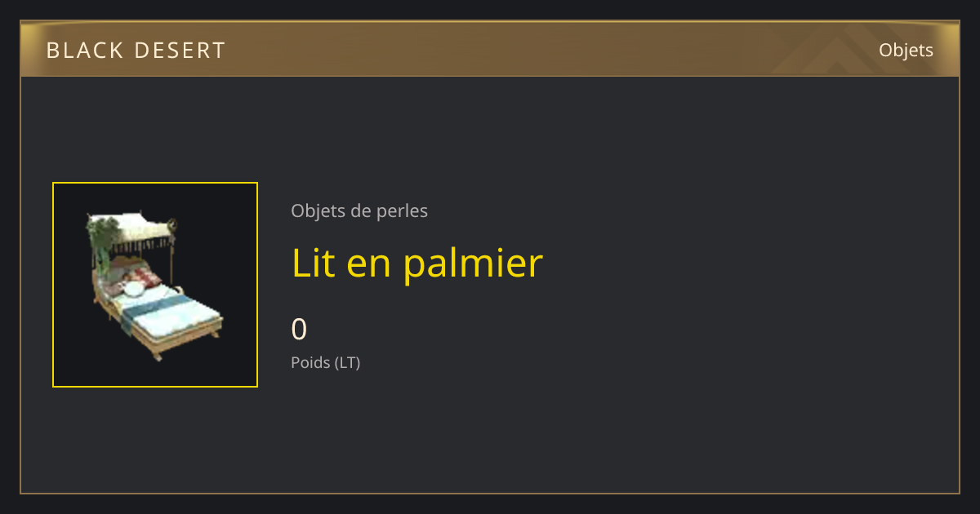Click the Objets de perles category label

click(x=359, y=210)
